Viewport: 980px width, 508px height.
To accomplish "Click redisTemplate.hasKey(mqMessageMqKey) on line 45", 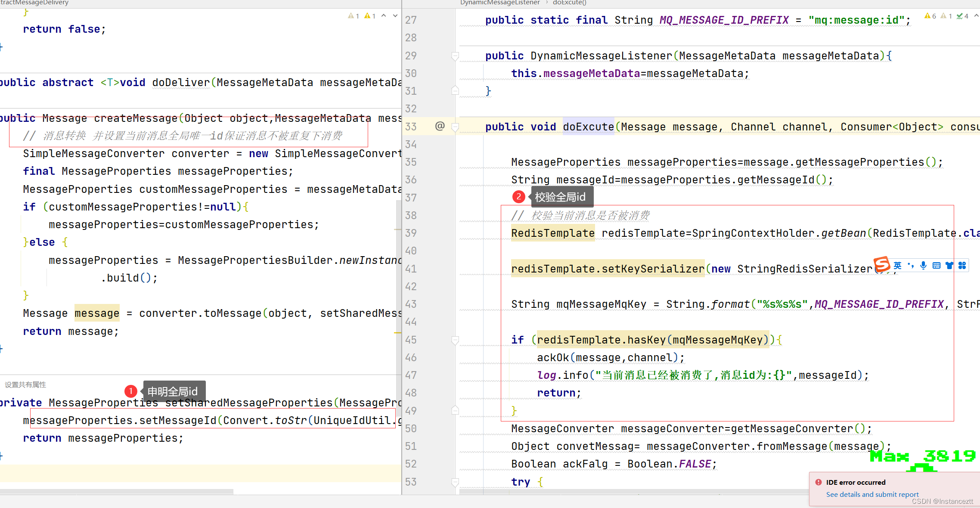I will point(652,340).
